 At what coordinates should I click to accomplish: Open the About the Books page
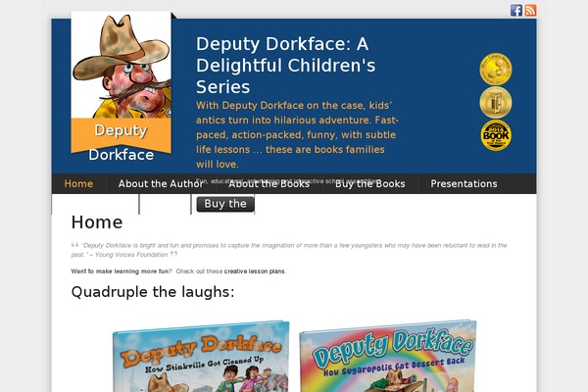coord(269,184)
